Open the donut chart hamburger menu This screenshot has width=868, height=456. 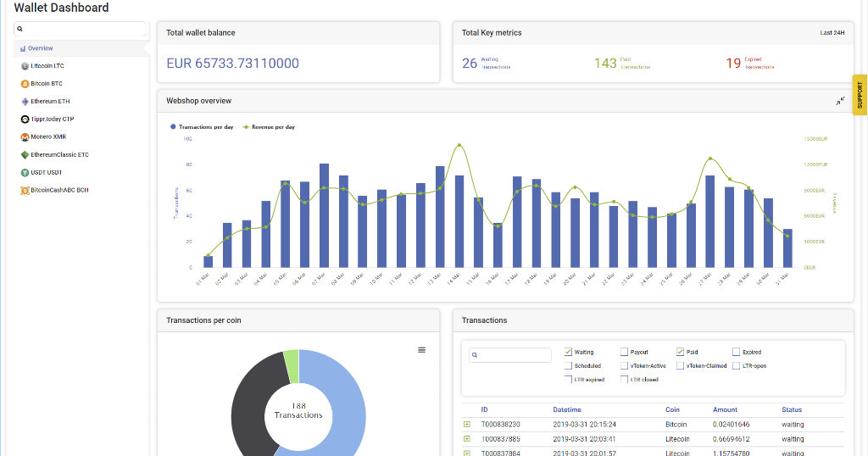[x=422, y=350]
